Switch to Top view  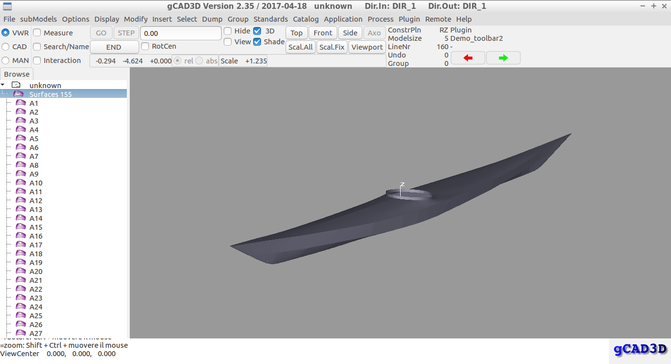[296, 33]
